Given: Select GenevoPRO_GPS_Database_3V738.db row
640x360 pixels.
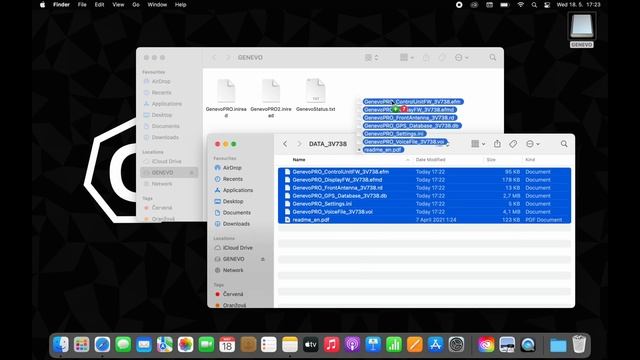Looking at the screenshot, I should point(424,196).
